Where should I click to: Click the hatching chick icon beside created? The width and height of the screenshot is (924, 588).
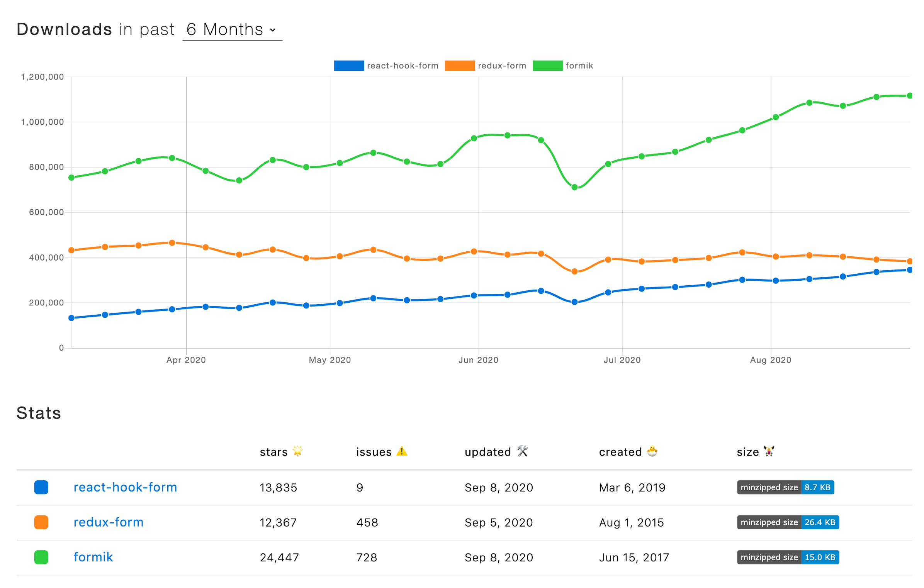coord(652,451)
